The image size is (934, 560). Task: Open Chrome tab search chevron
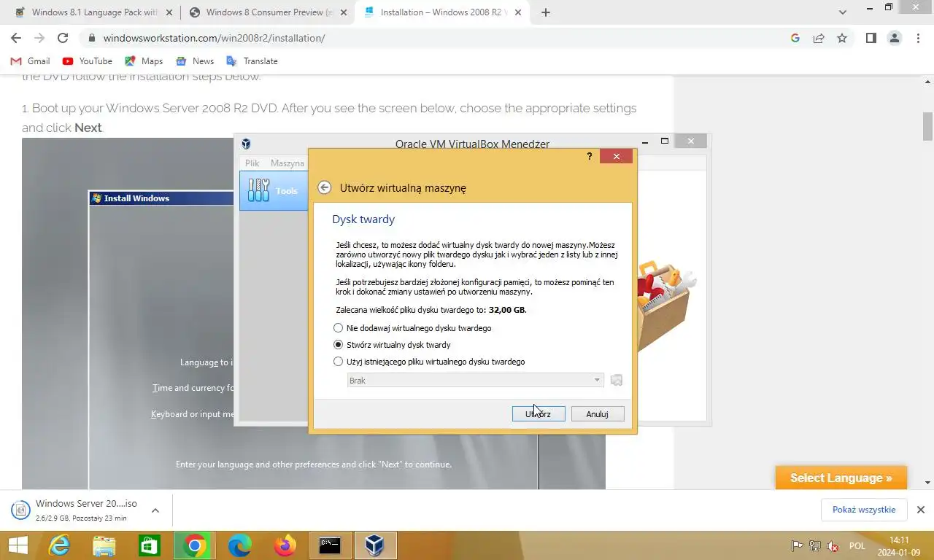pos(842,12)
